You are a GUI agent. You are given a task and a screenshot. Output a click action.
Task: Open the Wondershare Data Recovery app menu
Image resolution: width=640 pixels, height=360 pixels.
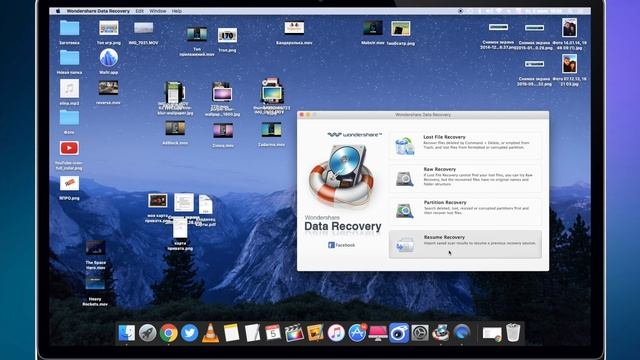coord(98,11)
